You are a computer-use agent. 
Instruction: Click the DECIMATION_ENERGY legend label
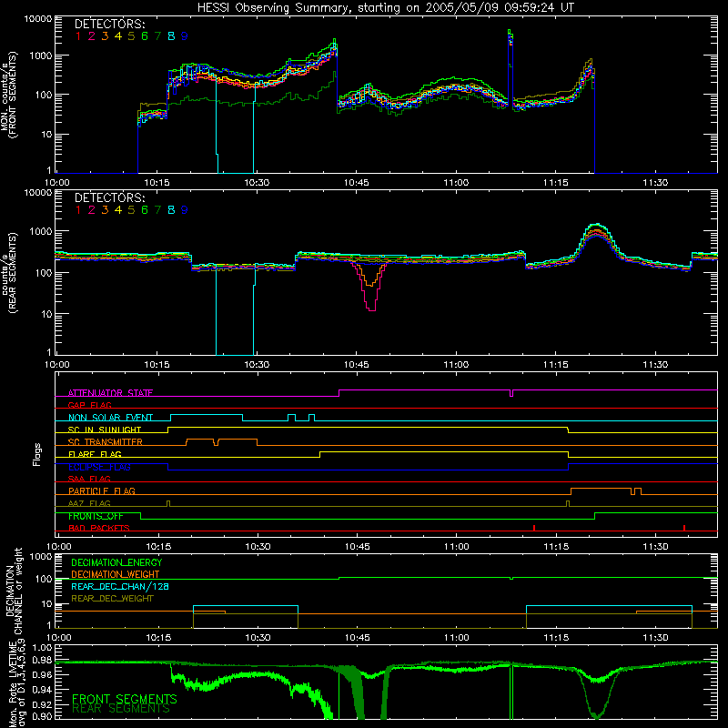pos(116,562)
